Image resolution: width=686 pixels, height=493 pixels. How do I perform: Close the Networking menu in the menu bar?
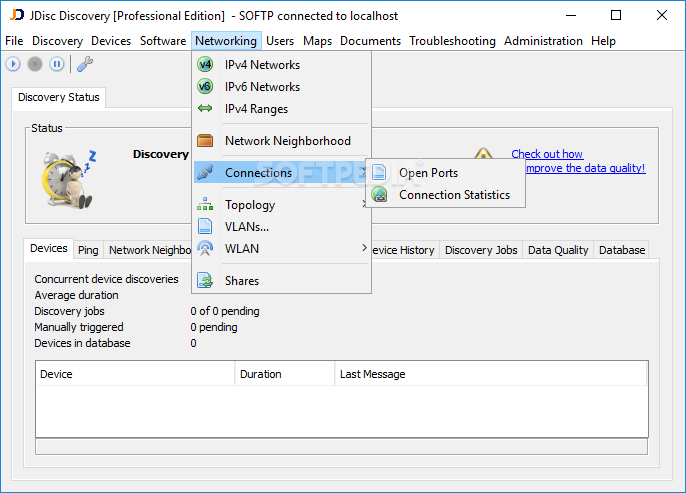(226, 41)
